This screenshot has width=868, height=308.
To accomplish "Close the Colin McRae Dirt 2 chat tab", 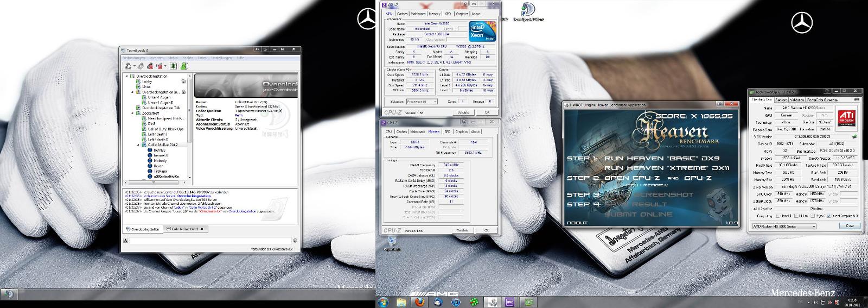I will coord(202,229).
